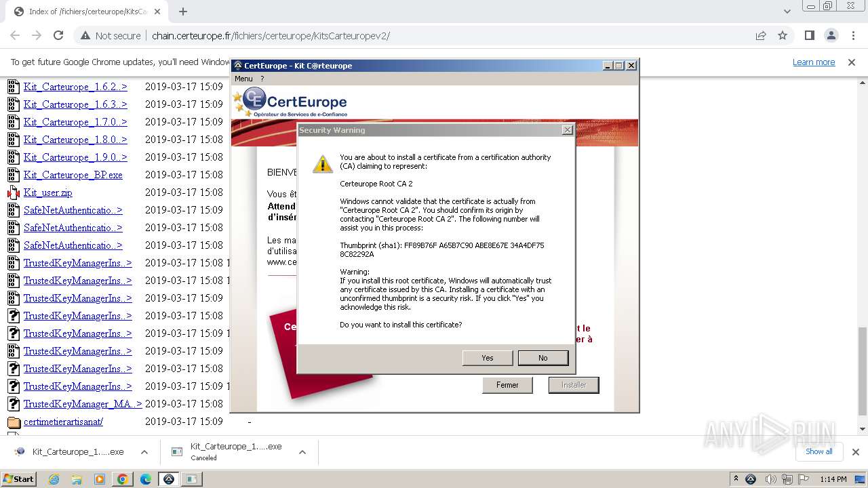
Task: Switch to Chrome from the taskbar
Action: click(123, 479)
